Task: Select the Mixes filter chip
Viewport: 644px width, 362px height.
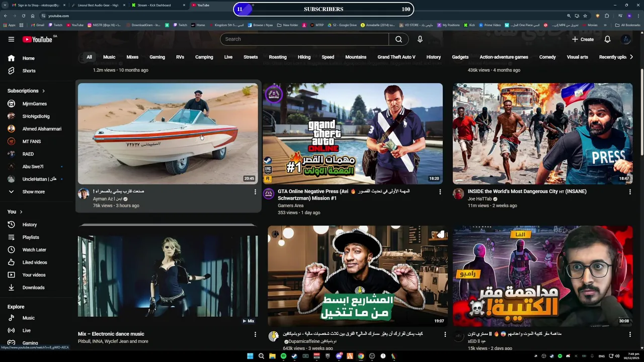Action: 132,57
